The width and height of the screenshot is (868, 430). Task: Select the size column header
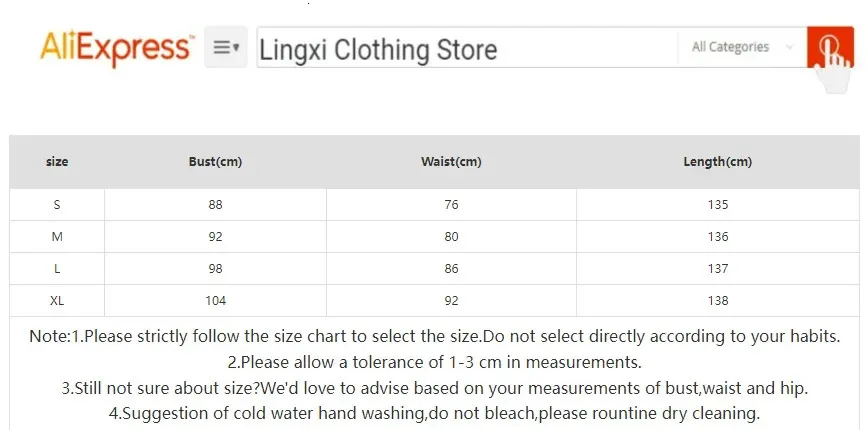coord(57,162)
